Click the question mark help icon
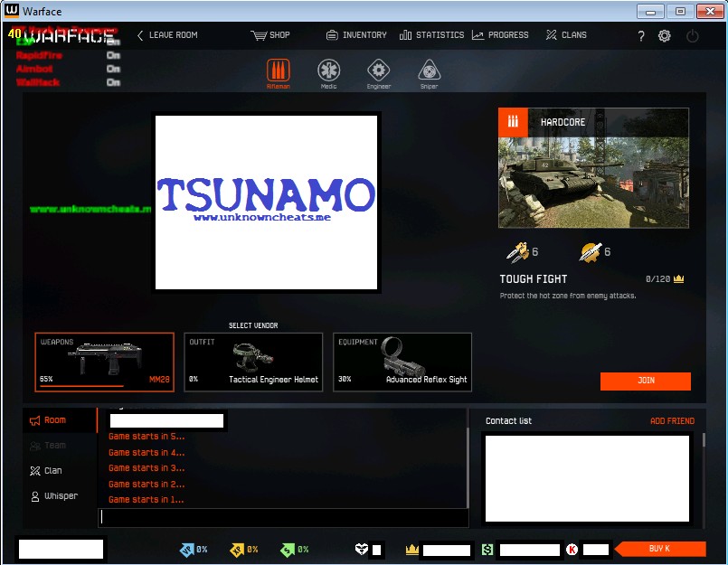 pyautogui.click(x=641, y=36)
